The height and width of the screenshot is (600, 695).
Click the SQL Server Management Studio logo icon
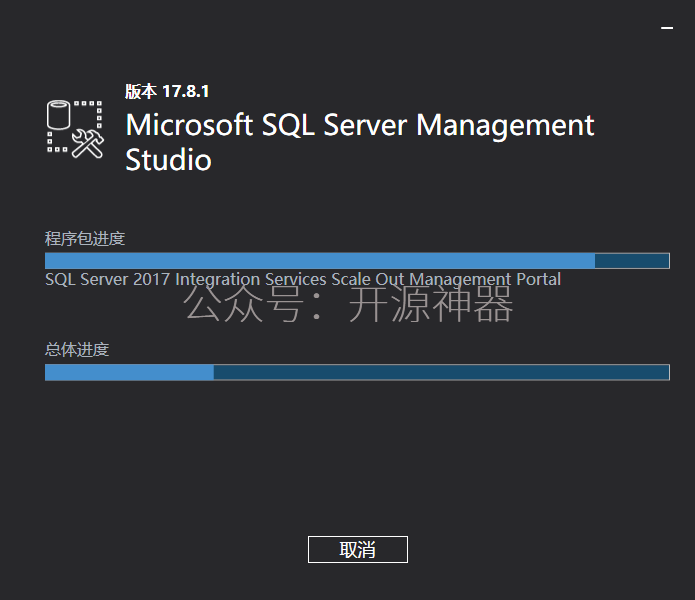click(75, 129)
